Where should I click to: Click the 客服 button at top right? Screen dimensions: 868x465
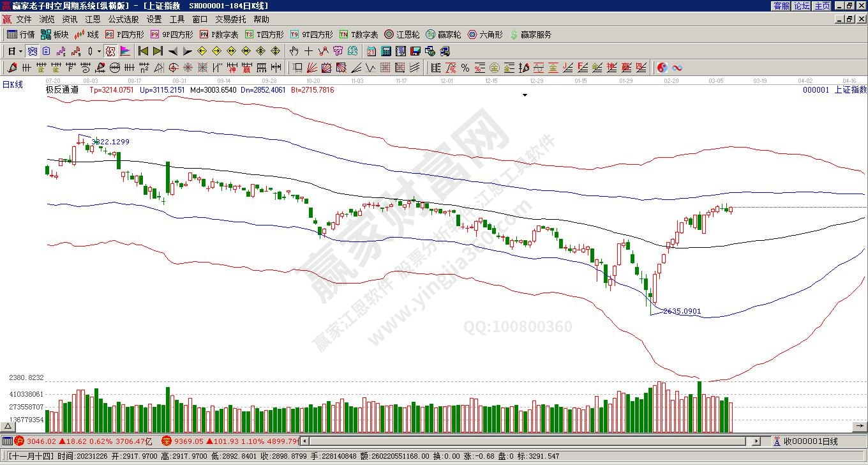coord(782,6)
